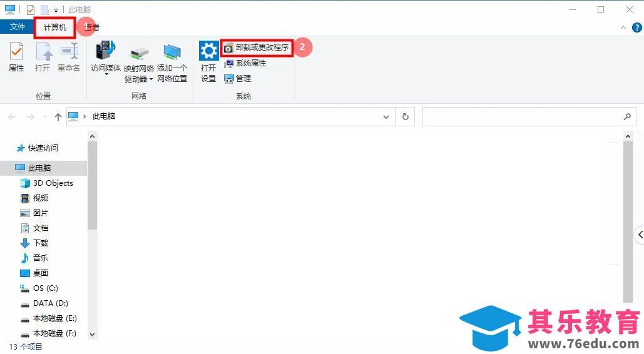
Task: Click the 重命名 ribbon icon
Action: coord(69,51)
